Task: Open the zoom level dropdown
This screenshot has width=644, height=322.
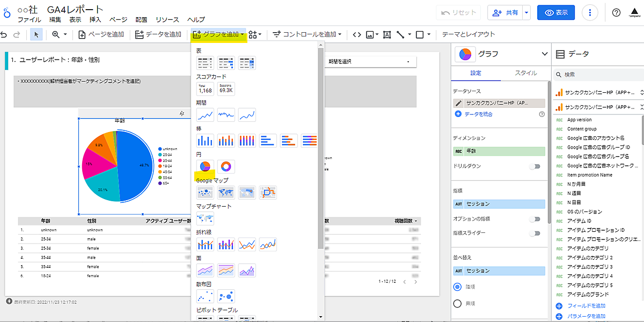Action: pyautogui.click(x=59, y=34)
